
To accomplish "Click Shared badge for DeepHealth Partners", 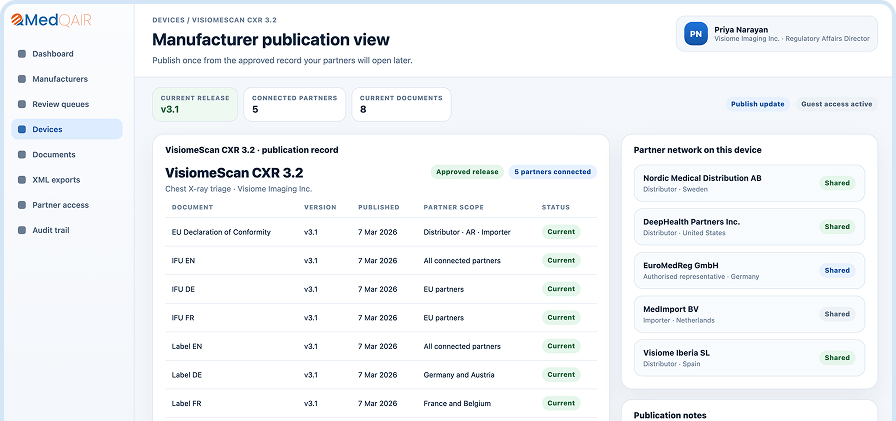I will click(837, 227).
